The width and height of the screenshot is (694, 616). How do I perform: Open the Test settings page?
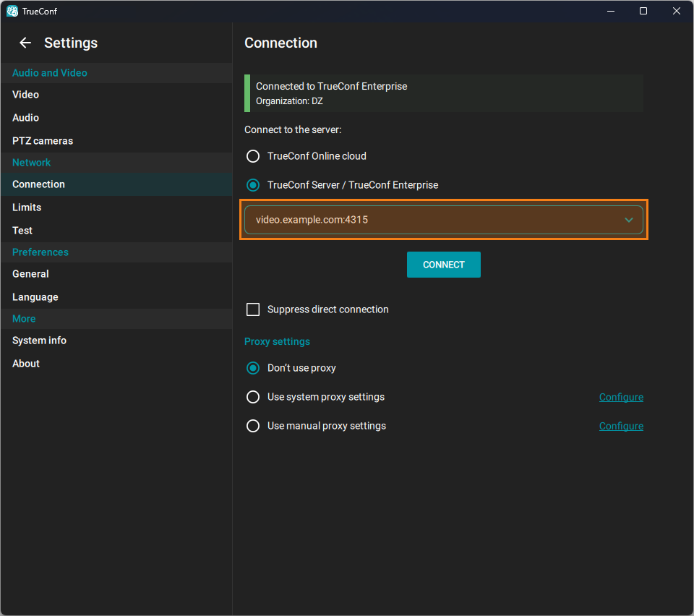coord(116,230)
